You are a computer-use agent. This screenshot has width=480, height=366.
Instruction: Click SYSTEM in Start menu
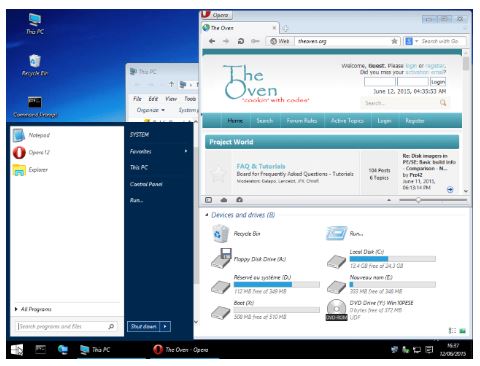(x=139, y=135)
